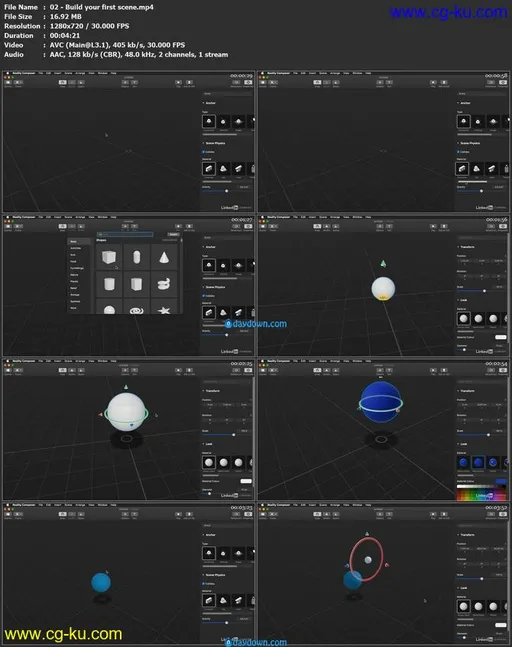The image size is (512, 647).
Task: Select the Horizontal anchor type in the 00:00:29 frame
Action: tap(209, 121)
